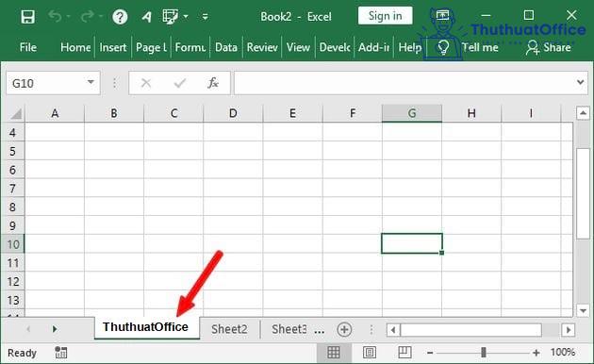Select column I header
Screen dimensions: 594x364
coord(531,113)
